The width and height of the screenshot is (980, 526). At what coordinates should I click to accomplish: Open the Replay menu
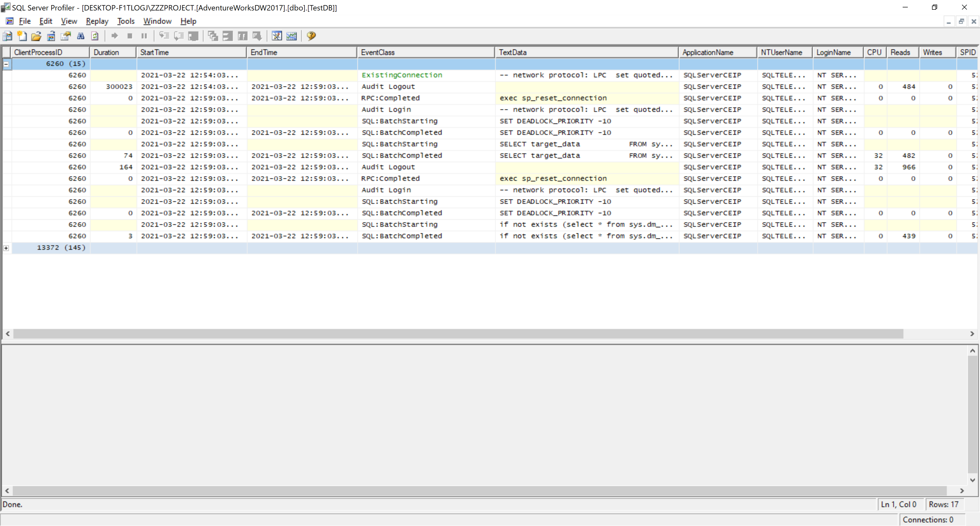pyautogui.click(x=97, y=21)
